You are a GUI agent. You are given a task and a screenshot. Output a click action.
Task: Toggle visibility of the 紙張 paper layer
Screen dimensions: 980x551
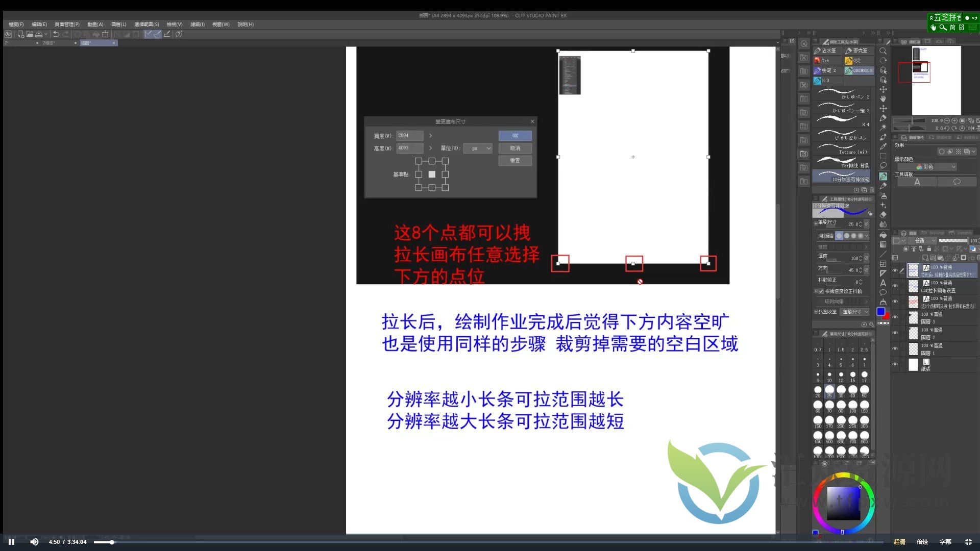coord(895,365)
